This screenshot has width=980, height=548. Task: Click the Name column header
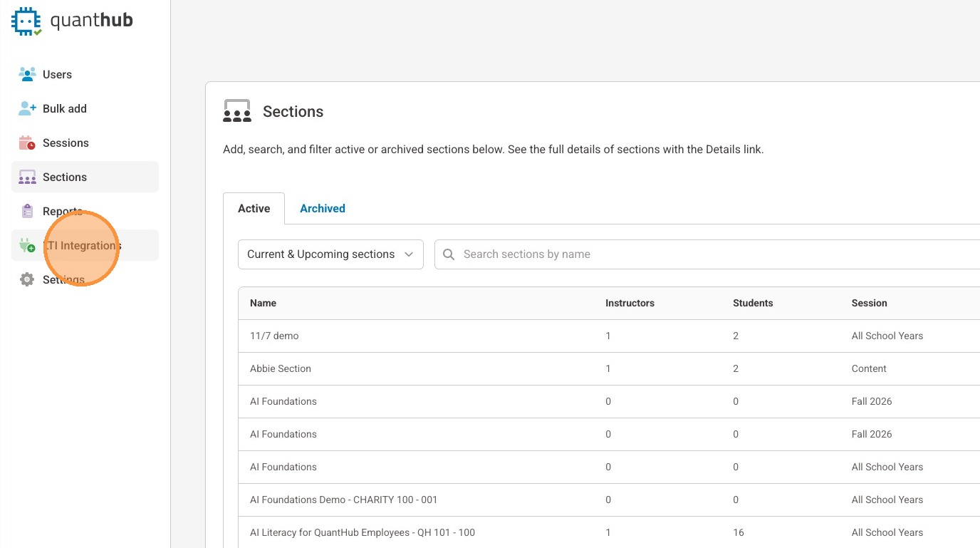(263, 303)
